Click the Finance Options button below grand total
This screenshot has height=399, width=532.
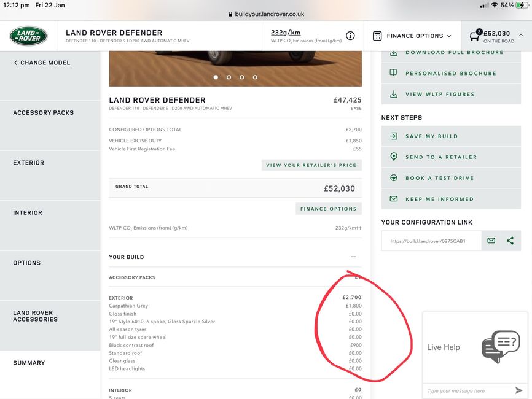pos(329,209)
